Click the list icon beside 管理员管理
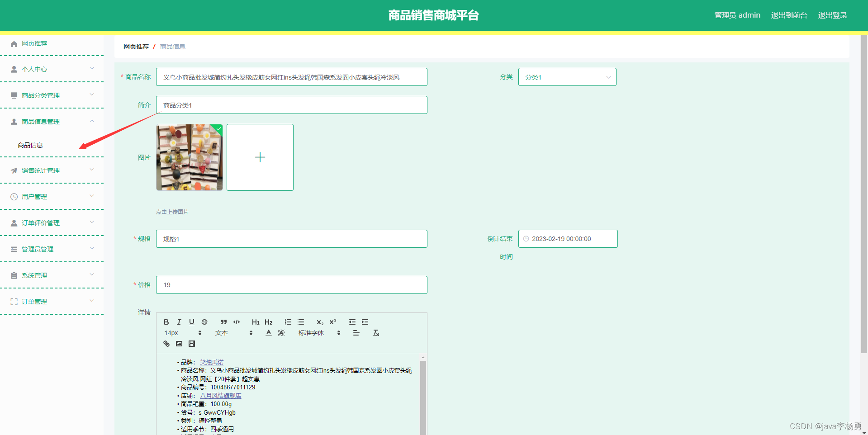Image resolution: width=868 pixels, height=435 pixels. coord(14,249)
